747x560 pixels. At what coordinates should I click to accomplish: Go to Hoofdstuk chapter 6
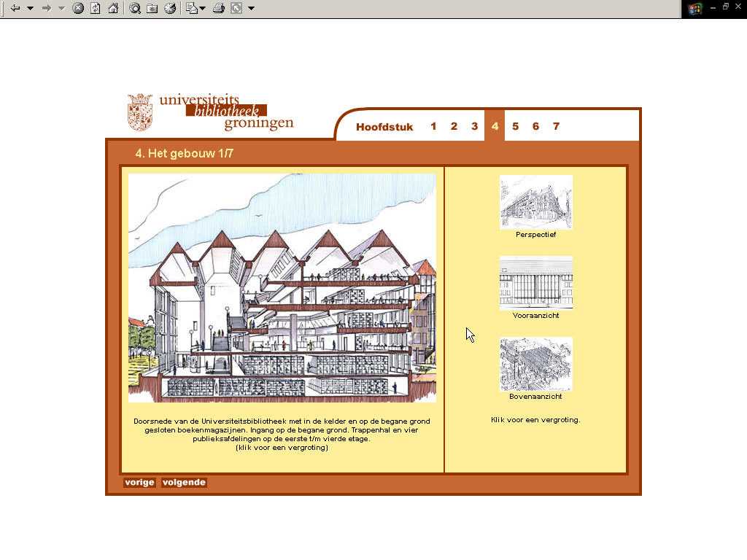click(536, 126)
